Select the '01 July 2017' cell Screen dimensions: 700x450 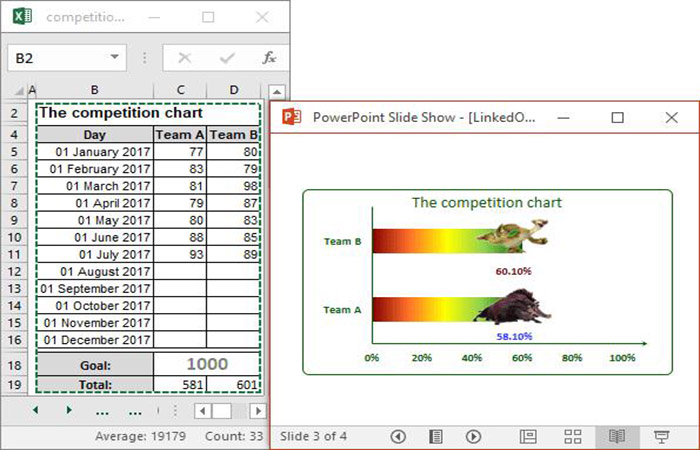point(95,254)
